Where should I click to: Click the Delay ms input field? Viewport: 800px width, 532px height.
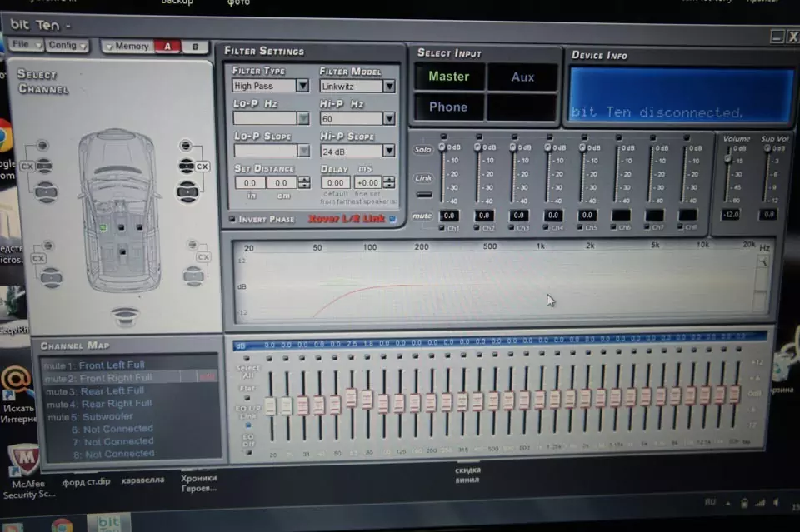pyautogui.click(x=335, y=182)
